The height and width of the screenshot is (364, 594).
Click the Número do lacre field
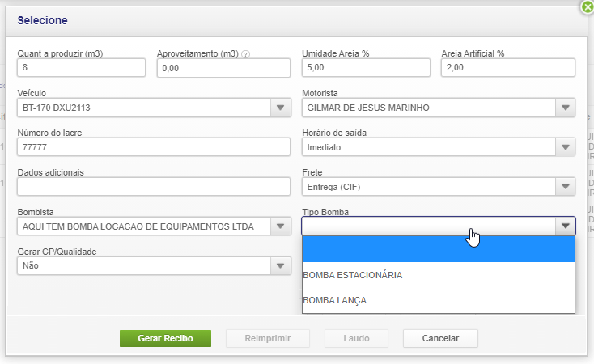click(x=153, y=147)
